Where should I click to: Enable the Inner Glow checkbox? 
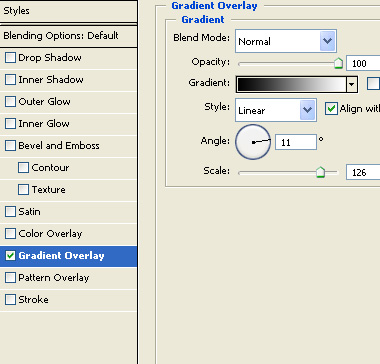coord(10,124)
